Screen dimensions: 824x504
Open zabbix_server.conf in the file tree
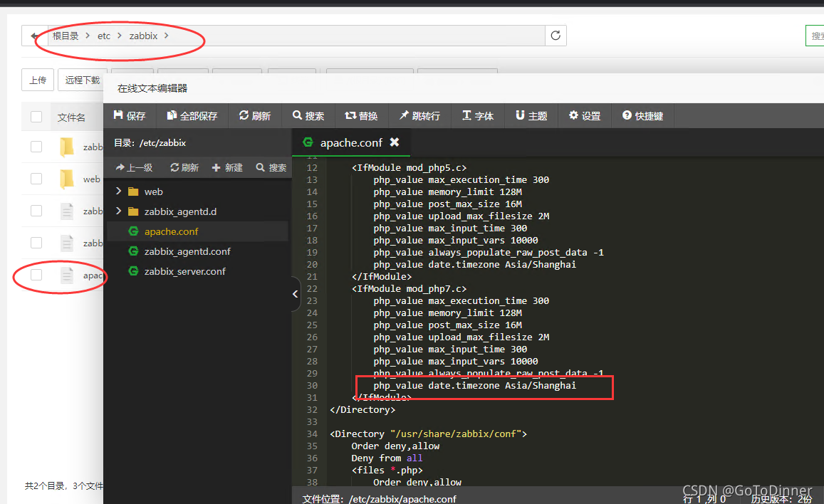[197, 271]
